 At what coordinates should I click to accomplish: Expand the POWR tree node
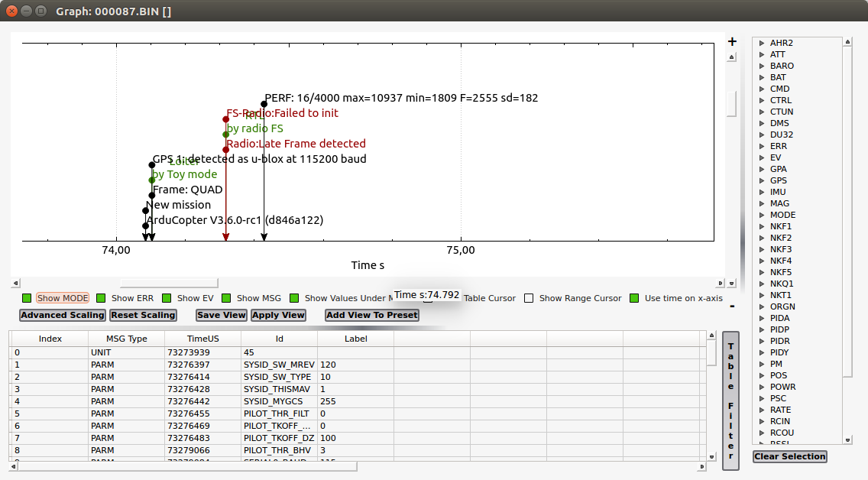click(762, 387)
